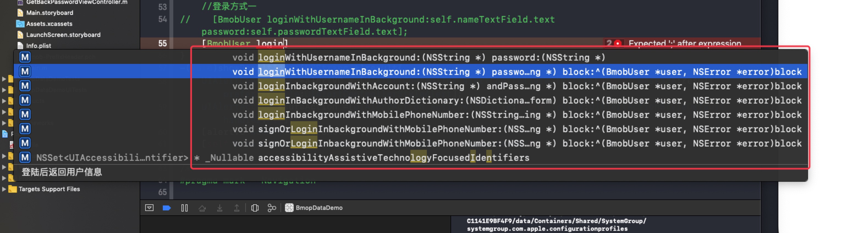
Task: Click the M icon beside loginInbackgroundWithAccount
Action: coord(25,86)
